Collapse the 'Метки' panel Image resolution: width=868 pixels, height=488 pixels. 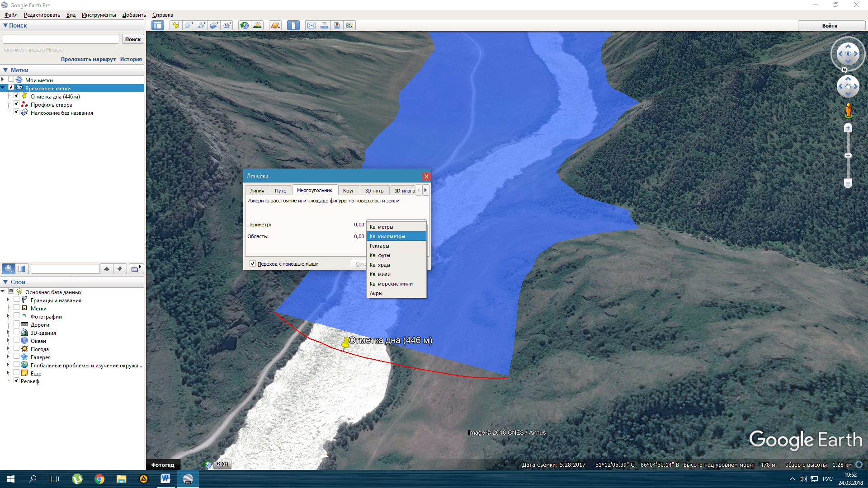tap(5, 70)
